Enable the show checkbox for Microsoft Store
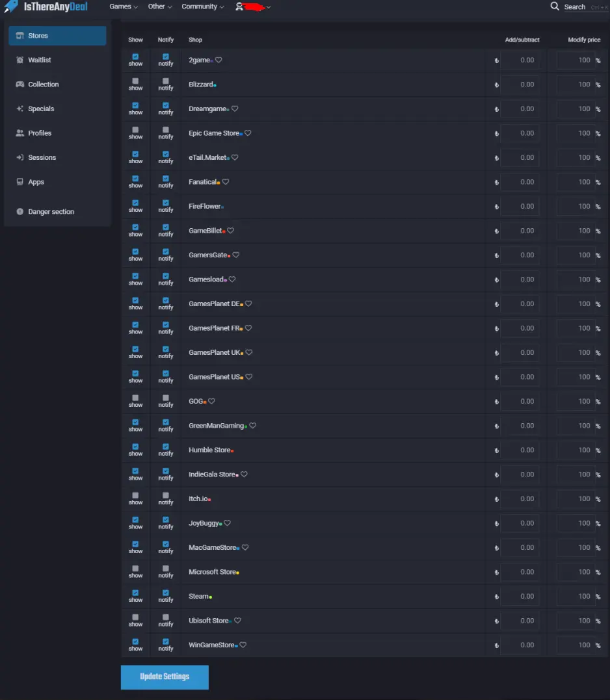The width and height of the screenshot is (610, 700). tap(135, 568)
